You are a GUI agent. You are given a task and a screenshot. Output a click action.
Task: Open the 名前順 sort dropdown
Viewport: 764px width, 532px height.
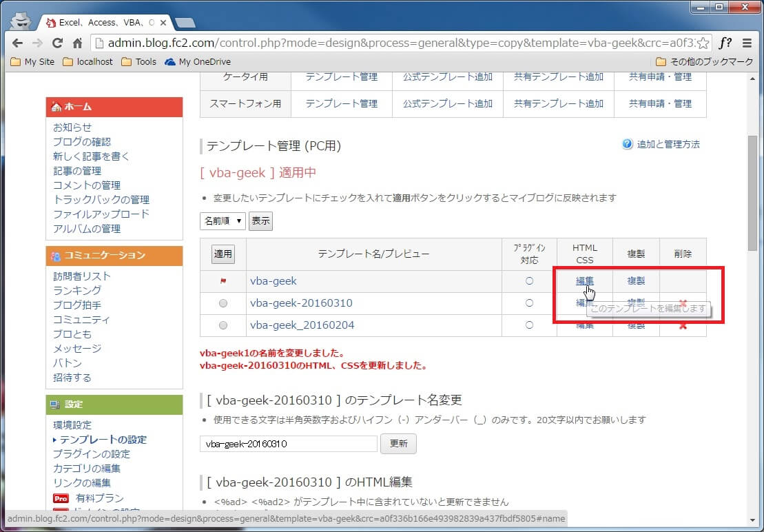[x=223, y=221]
